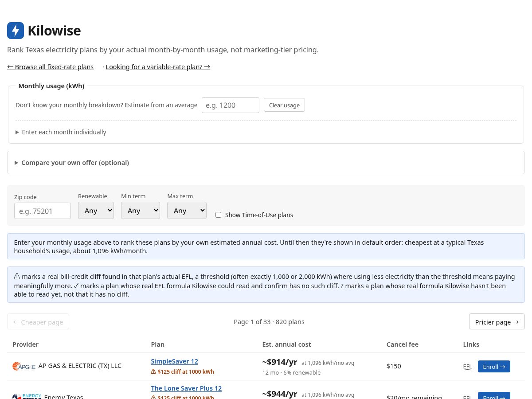Enroll in The Lone Saver Plus 12 plan
Image resolution: width=532 pixels, height=399 pixels.
coord(494,396)
